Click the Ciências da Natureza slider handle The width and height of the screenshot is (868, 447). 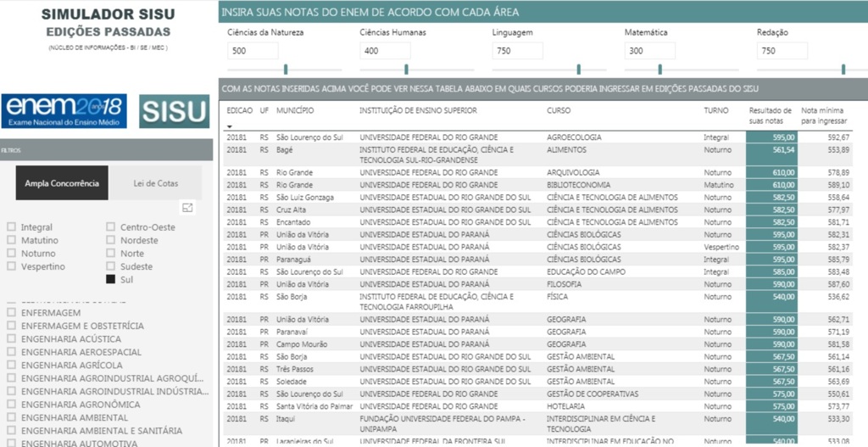(286, 70)
